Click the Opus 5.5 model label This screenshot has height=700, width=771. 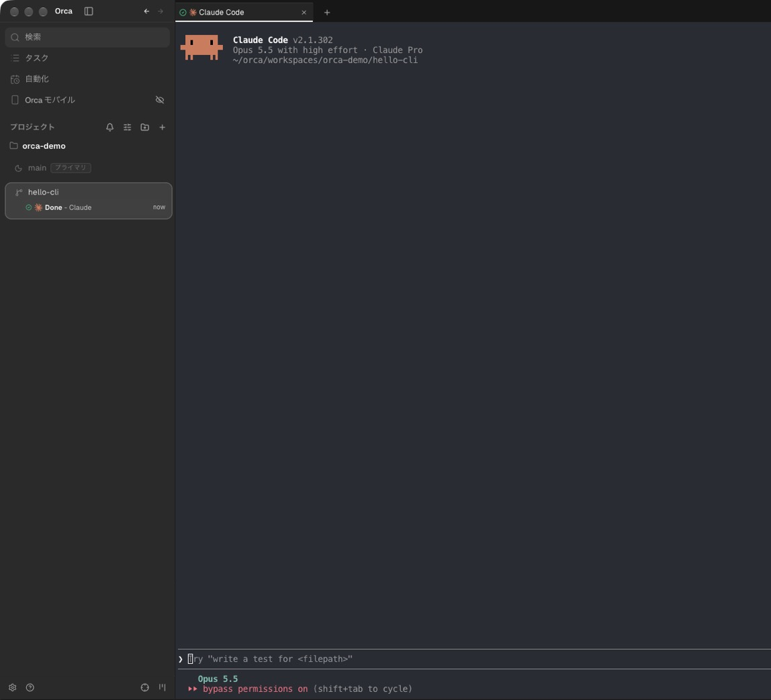click(218, 679)
